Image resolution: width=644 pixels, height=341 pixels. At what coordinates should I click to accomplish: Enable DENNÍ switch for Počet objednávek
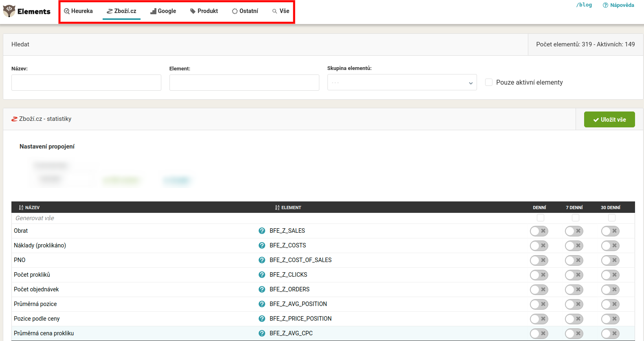tap(539, 290)
